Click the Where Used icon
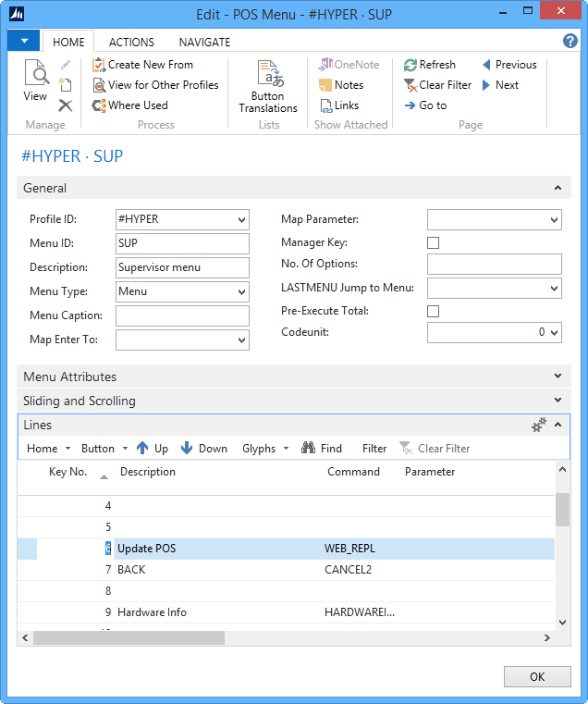Screen dimensions: 588x704 tap(99, 105)
